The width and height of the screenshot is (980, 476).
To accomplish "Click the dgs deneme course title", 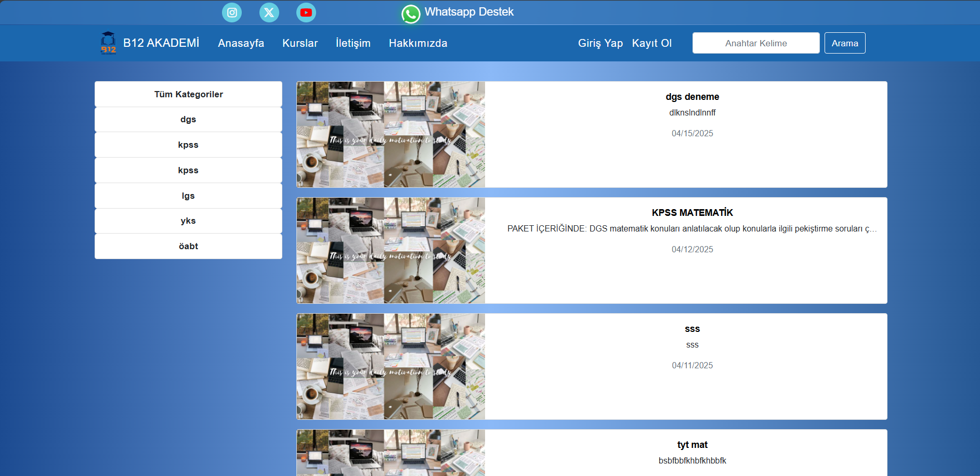I will click(x=692, y=97).
